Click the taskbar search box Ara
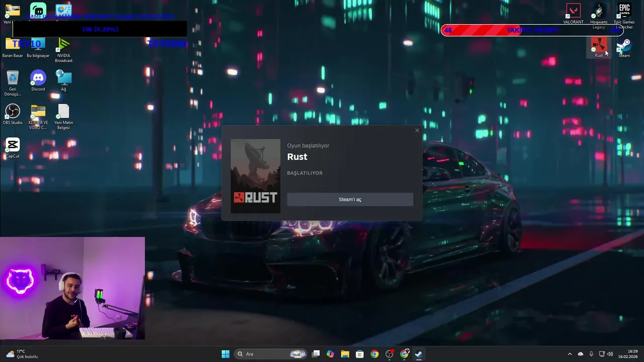The image size is (644, 362). coord(271,354)
